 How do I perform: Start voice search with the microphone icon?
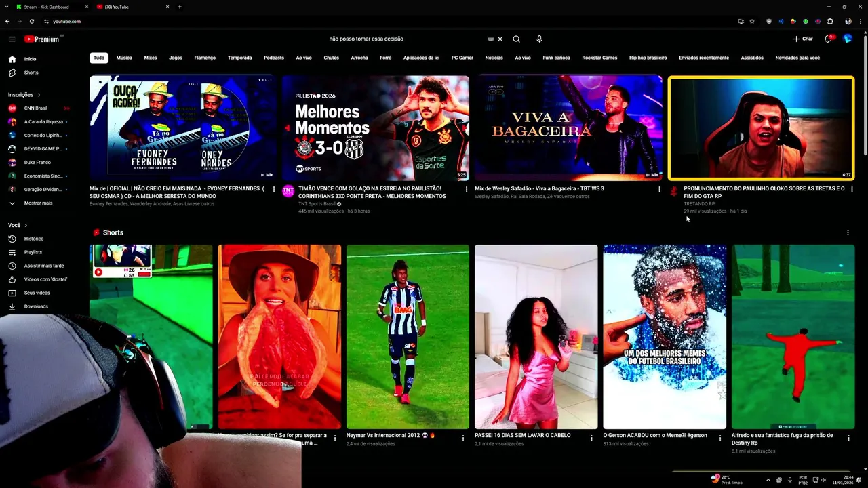(539, 39)
